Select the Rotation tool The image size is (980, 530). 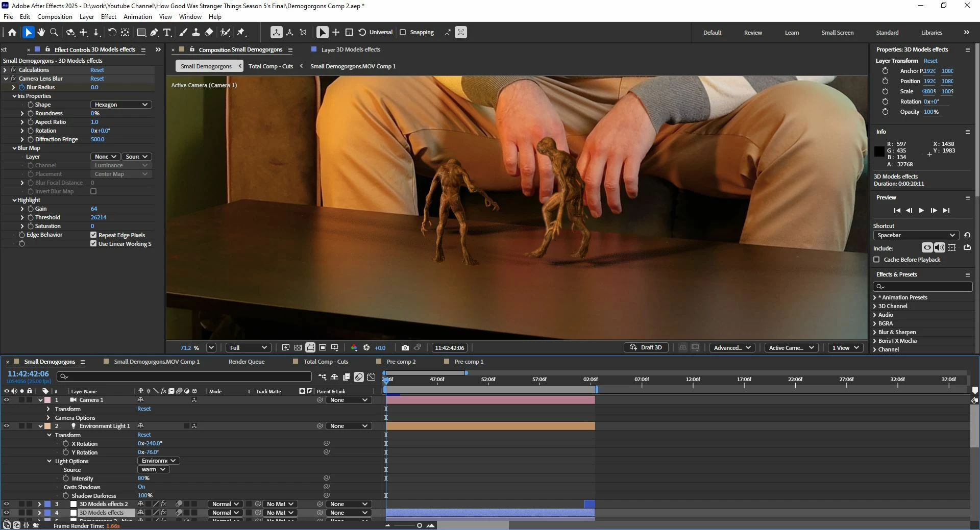click(112, 32)
